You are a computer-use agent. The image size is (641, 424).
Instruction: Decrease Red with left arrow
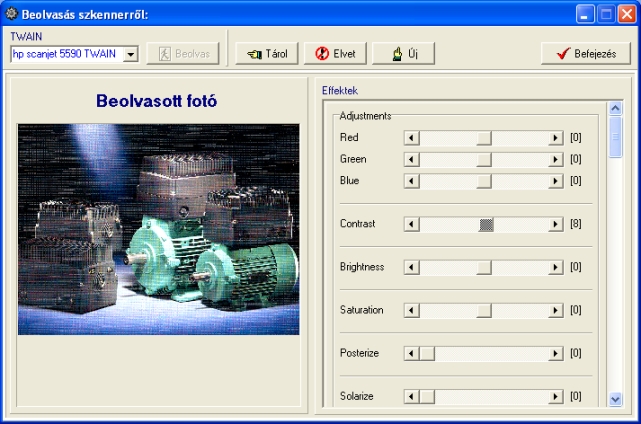coord(412,138)
